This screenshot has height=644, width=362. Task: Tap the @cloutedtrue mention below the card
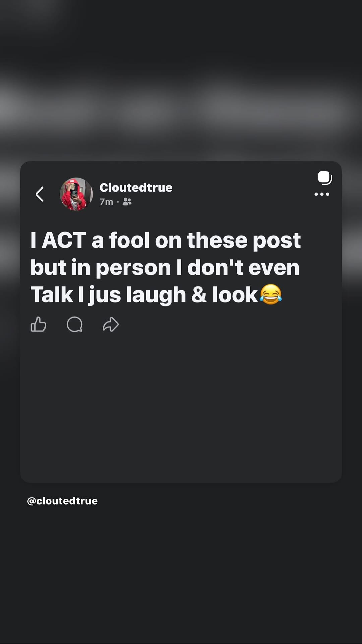[x=62, y=501]
